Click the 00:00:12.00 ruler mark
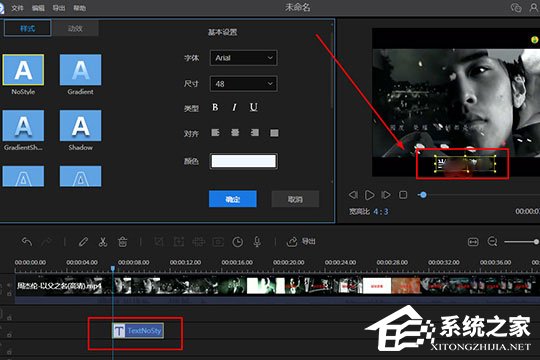This screenshot has height=360, width=540. pos(185,262)
